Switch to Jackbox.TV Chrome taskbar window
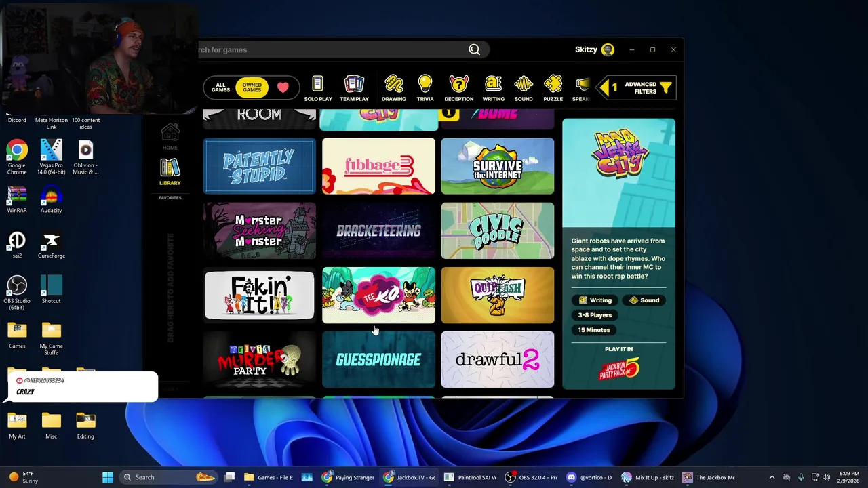 tap(409, 477)
